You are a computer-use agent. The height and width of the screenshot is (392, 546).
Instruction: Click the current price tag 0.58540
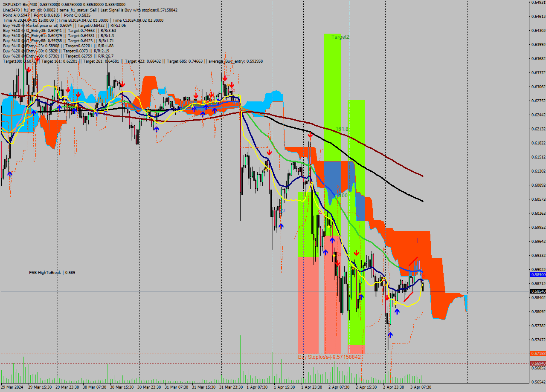point(537,291)
